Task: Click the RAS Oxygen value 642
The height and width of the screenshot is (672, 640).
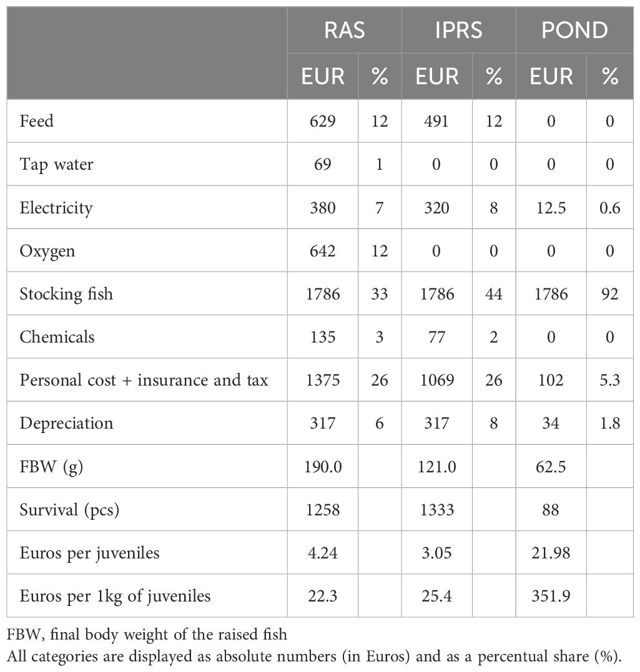Action: tap(323, 251)
